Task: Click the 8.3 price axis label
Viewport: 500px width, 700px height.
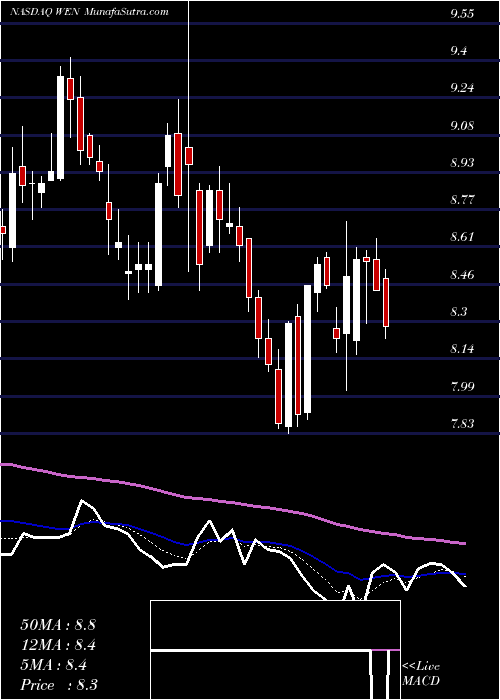Action: click(458, 312)
